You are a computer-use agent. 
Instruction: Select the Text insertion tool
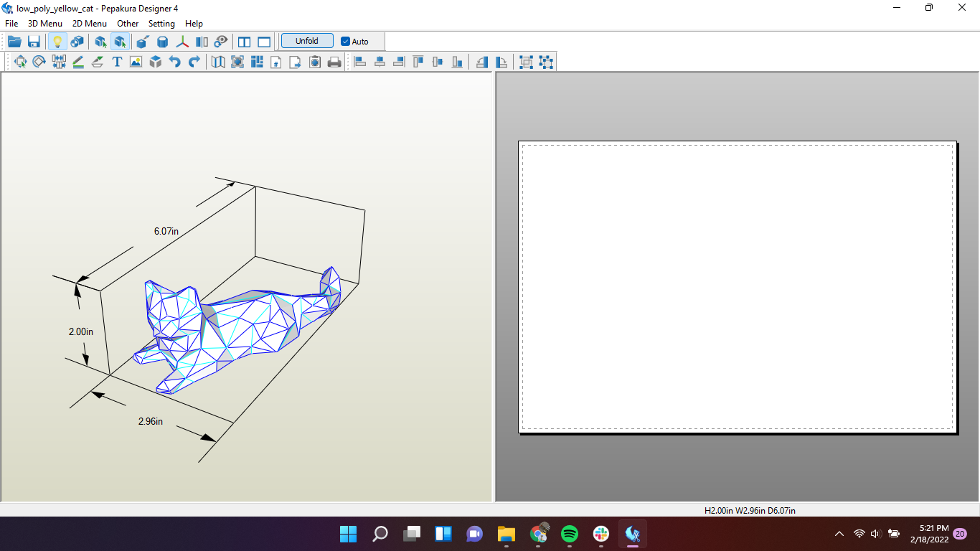[x=116, y=62]
